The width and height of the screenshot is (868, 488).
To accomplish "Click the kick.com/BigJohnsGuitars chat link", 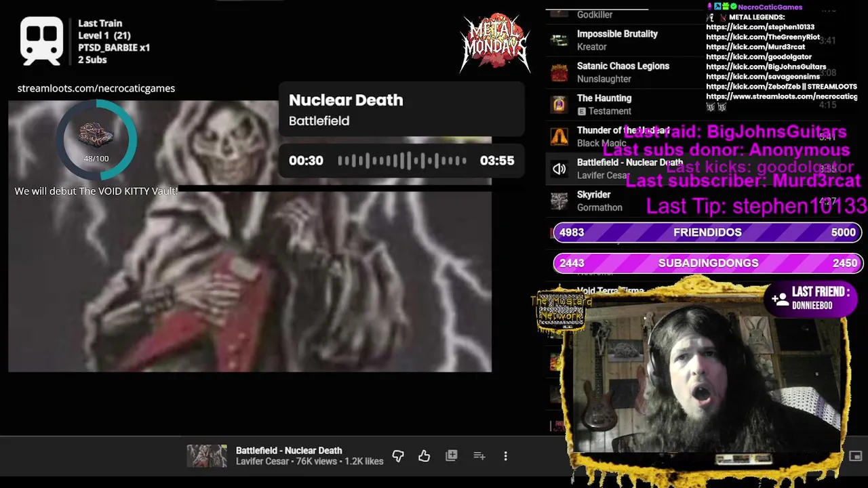I will click(766, 67).
